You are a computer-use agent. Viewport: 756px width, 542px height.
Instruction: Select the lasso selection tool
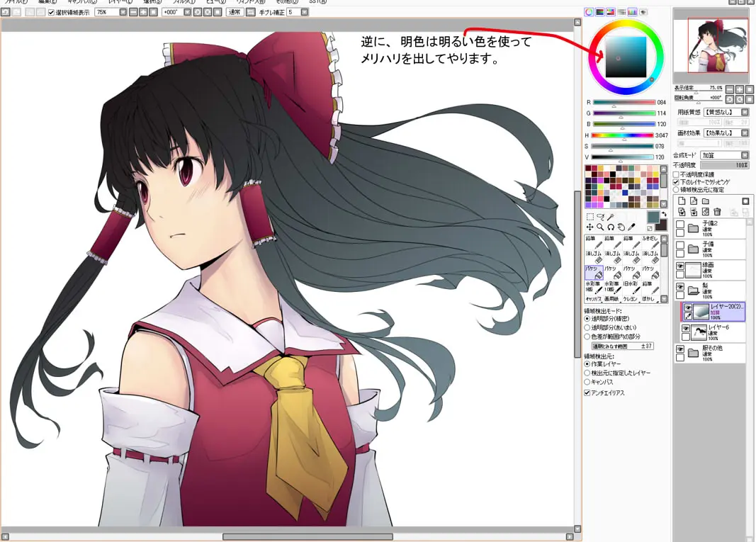(x=600, y=217)
